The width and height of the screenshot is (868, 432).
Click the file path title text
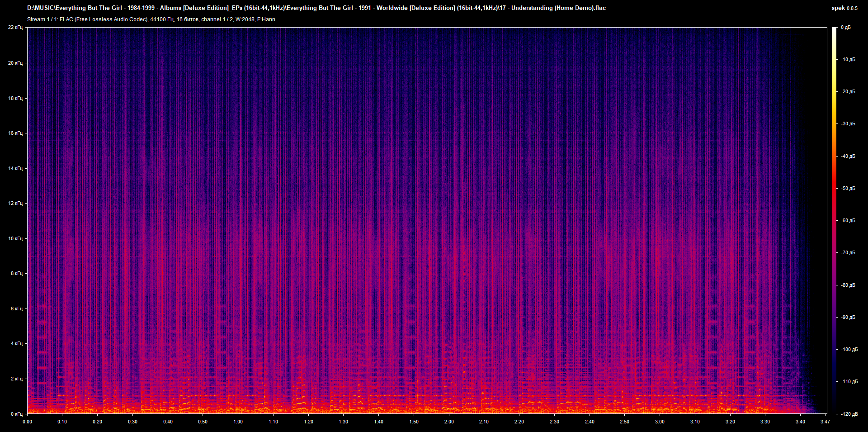tap(316, 8)
